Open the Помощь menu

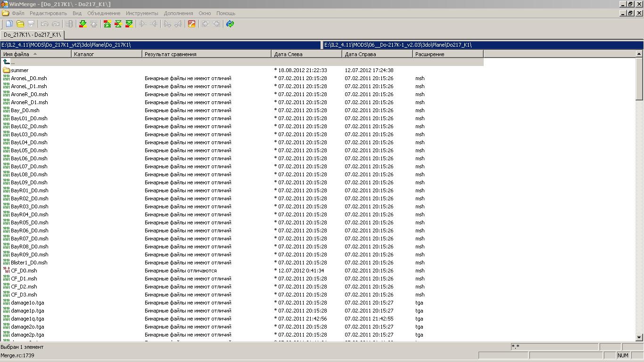[226, 13]
